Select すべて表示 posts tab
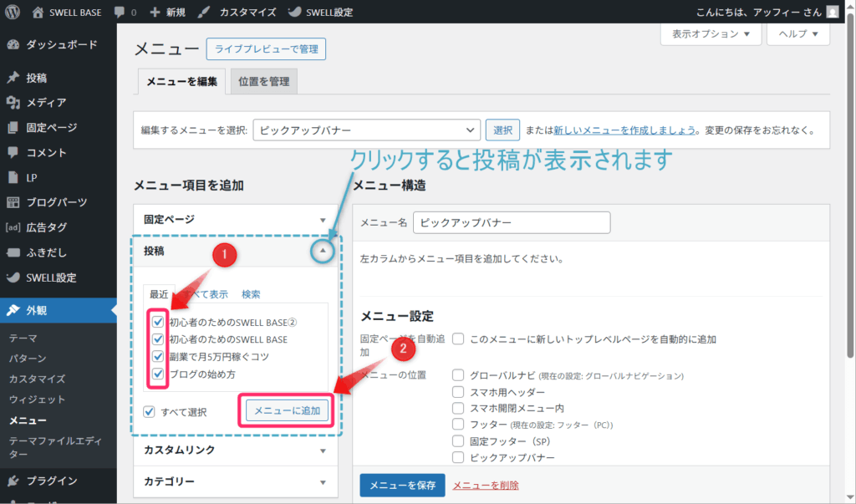The width and height of the screenshot is (856, 504). (206, 293)
